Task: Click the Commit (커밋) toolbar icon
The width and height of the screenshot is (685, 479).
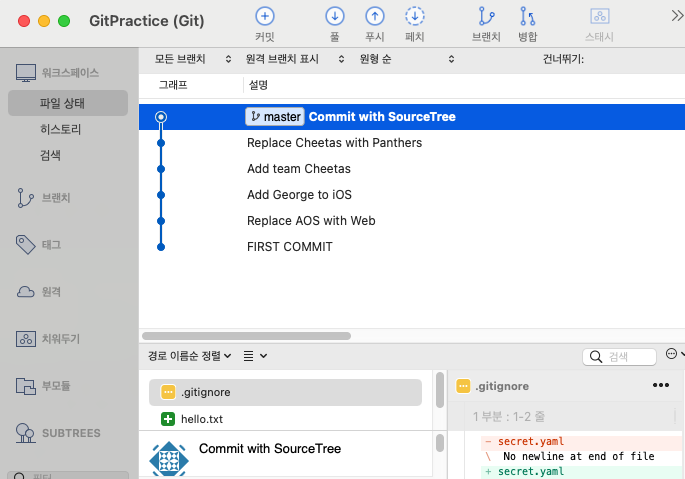Action: 265,16
